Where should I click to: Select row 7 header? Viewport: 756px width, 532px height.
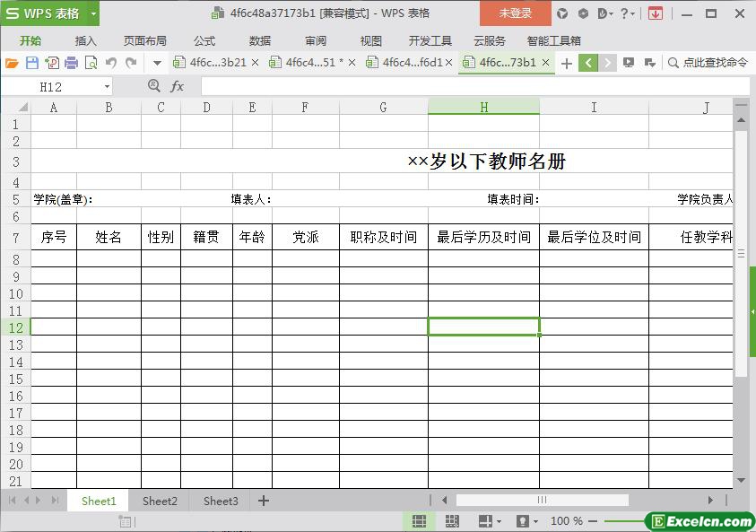coord(16,238)
